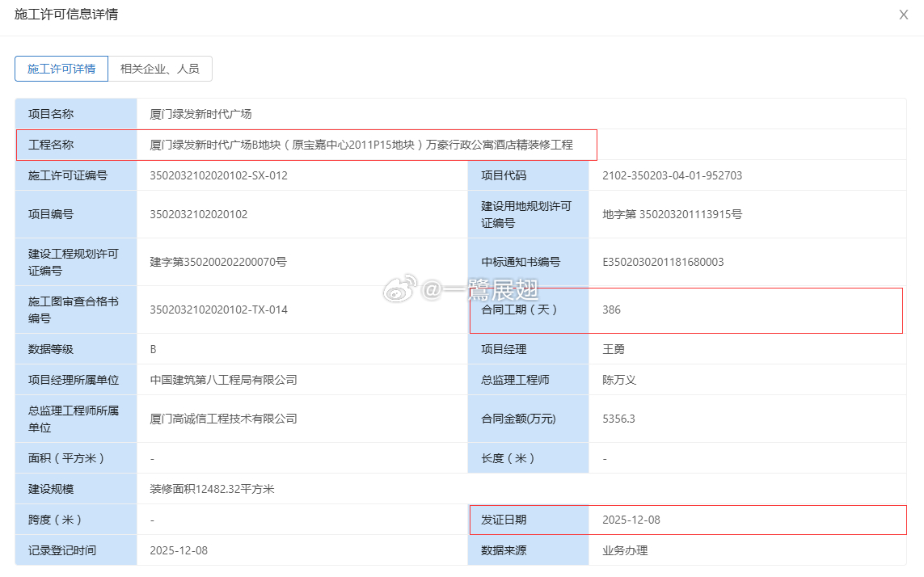Viewport: 924px width, 577px height.
Task: Select drawing review number 3502032102020102-TX-014
Action: pyautogui.click(x=218, y=310)
